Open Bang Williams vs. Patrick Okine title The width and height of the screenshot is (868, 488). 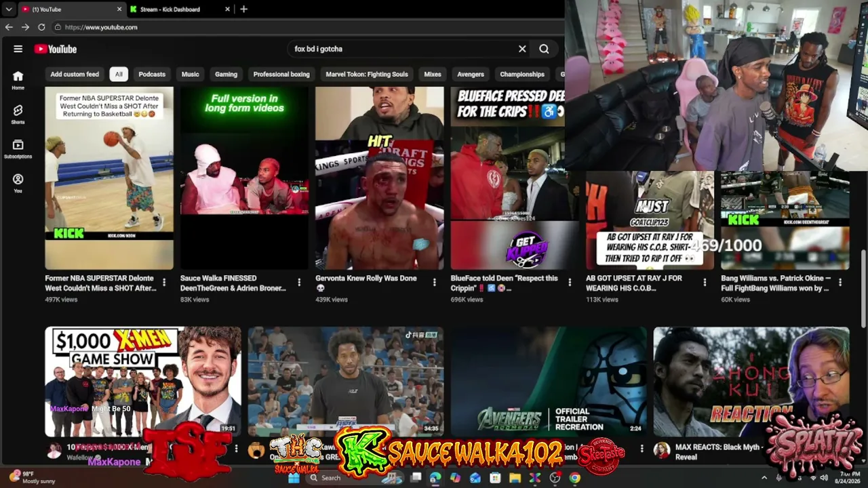pyautogui.click(x=776, y=283)
